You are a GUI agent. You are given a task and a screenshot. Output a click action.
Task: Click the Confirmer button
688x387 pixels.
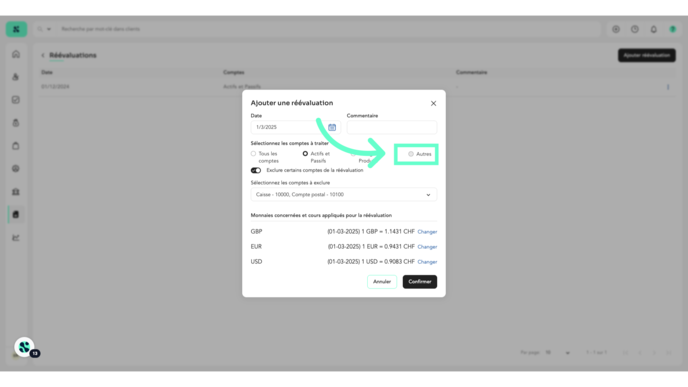click(419, 282)
